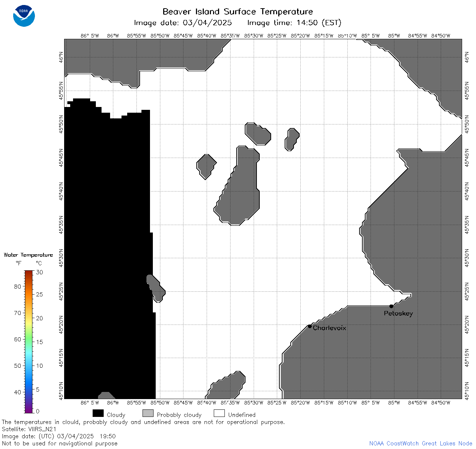Click the 'Satellite: VIIRS_N21' text
This screenshot has width=476, height=449.
(x=29, y=429)
